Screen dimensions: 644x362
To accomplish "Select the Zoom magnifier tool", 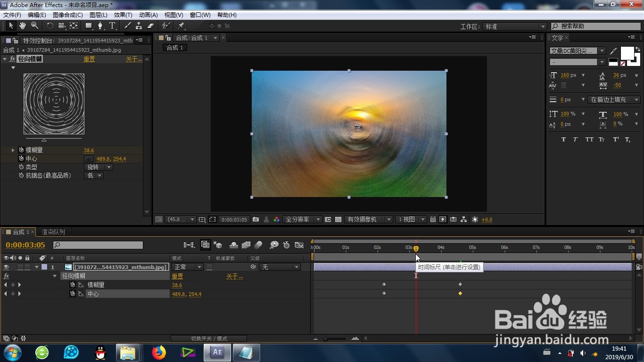I will [34, 25].
